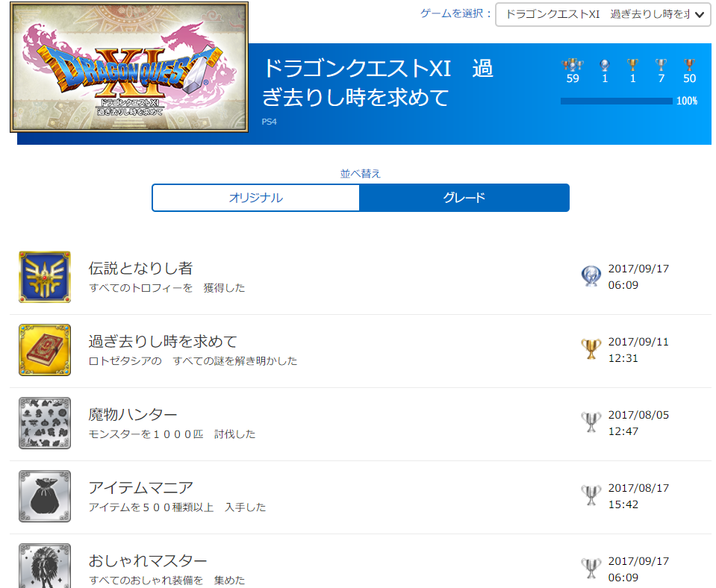716x588 pixels.
Task: Click trophy title アイテムマニア
Action: [x=141, y=487]
